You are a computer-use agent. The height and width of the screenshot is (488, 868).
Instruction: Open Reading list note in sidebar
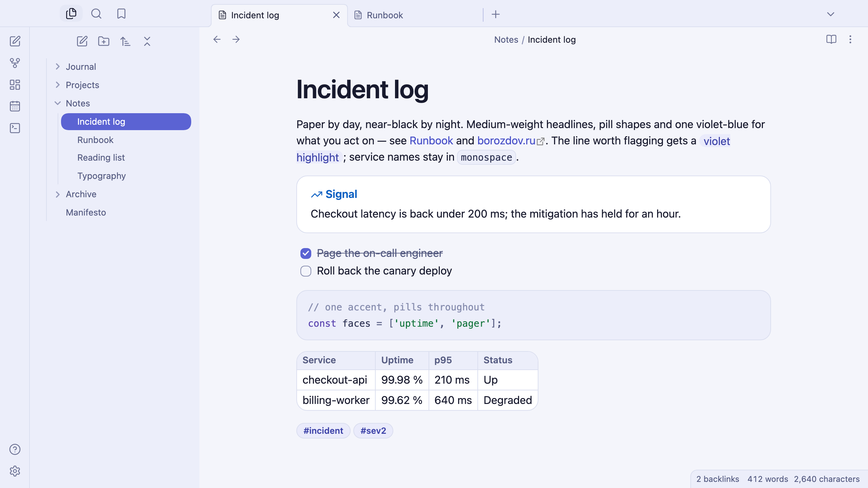tap(126, 158)
